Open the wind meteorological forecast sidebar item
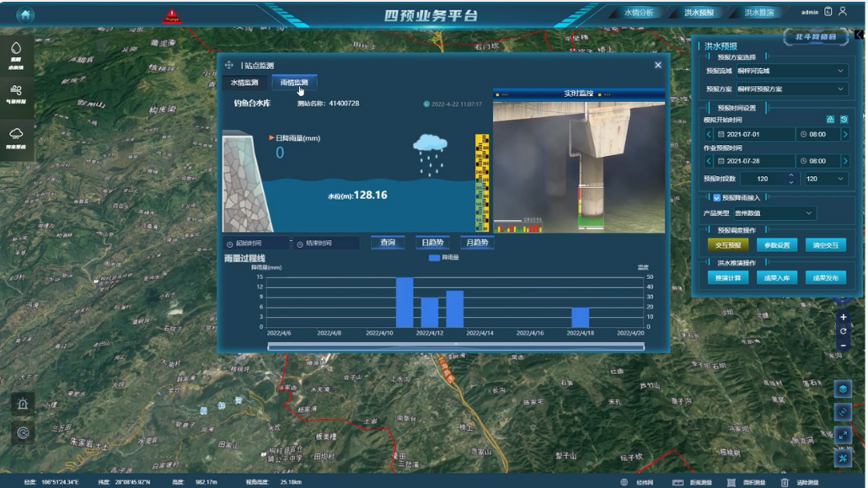The height and width of the screenshot is (488, 868). pyautogui.click(x=16, y=94)
